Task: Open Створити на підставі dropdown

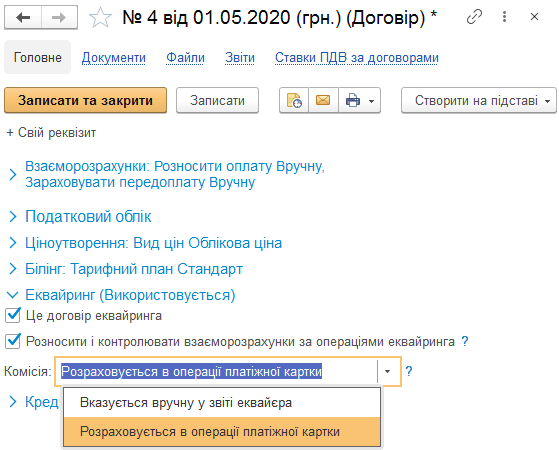Action: [x=479, y=101]
